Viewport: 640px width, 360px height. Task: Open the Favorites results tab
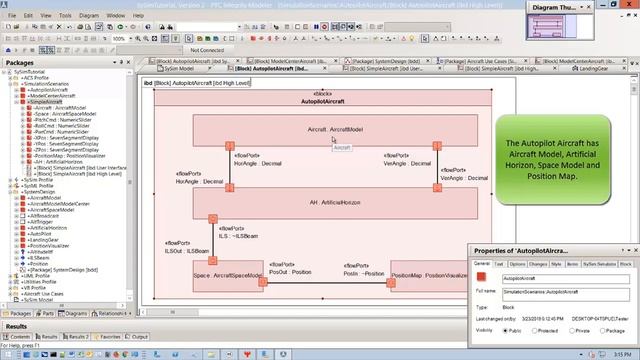(107, 337)
